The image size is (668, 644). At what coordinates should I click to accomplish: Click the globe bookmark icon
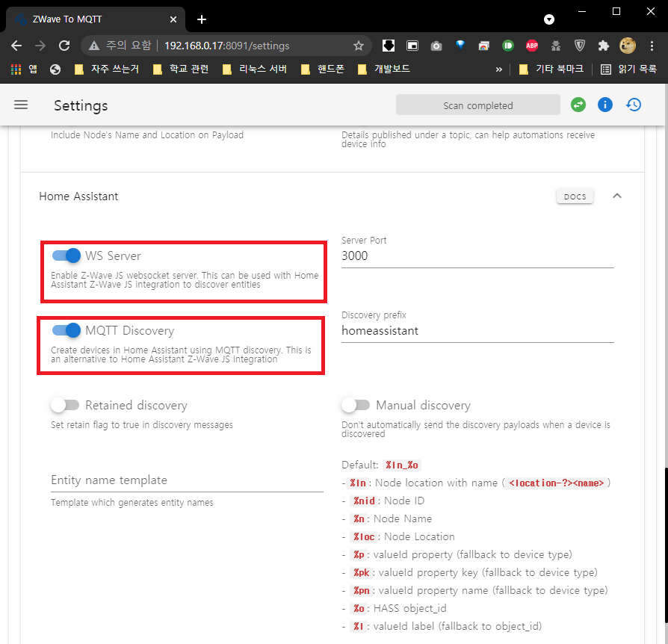55,69
